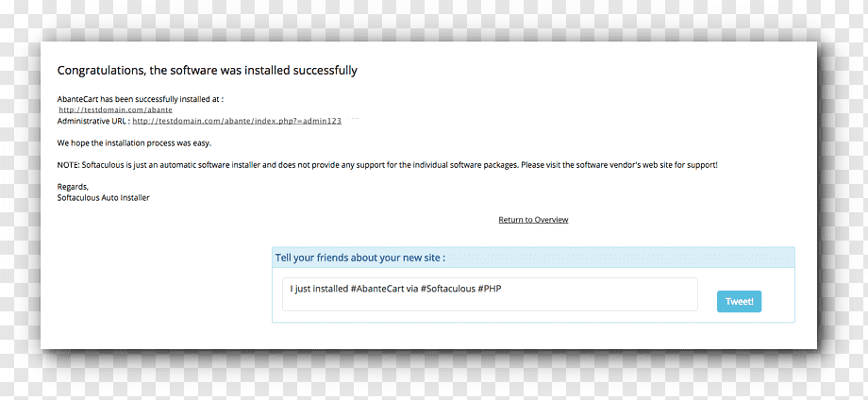Click the Return to Overview link

click(533, 220)
